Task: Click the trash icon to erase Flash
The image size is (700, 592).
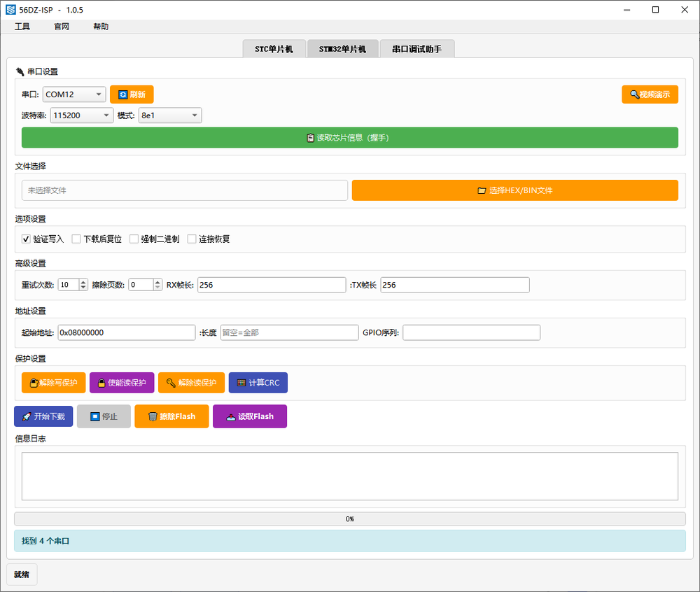Action: (x=153, y=416)
